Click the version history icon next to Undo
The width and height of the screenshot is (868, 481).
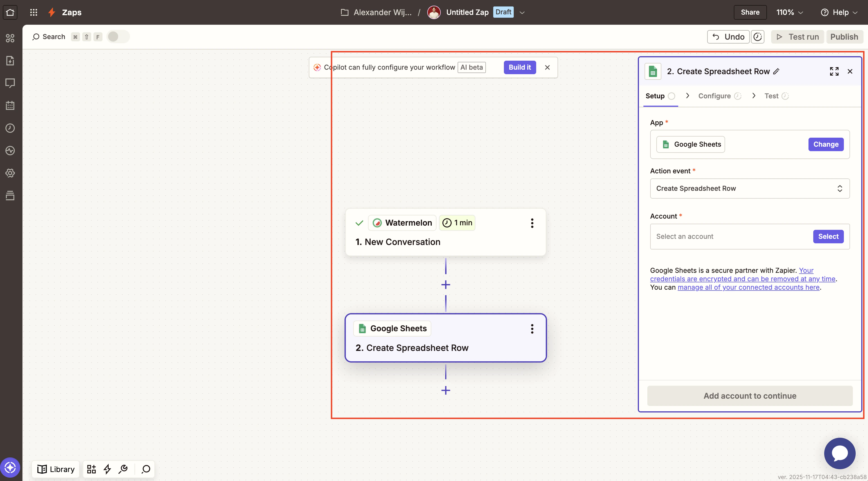coord(757,37)
